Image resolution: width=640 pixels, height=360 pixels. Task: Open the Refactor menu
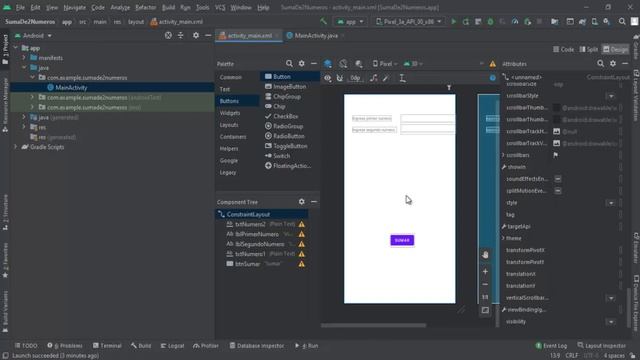point(146,7)
